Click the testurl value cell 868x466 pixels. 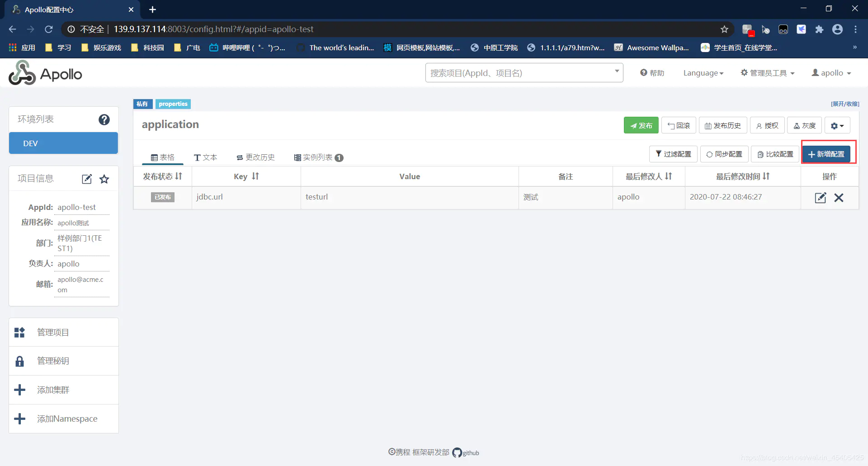click(410, 197)
